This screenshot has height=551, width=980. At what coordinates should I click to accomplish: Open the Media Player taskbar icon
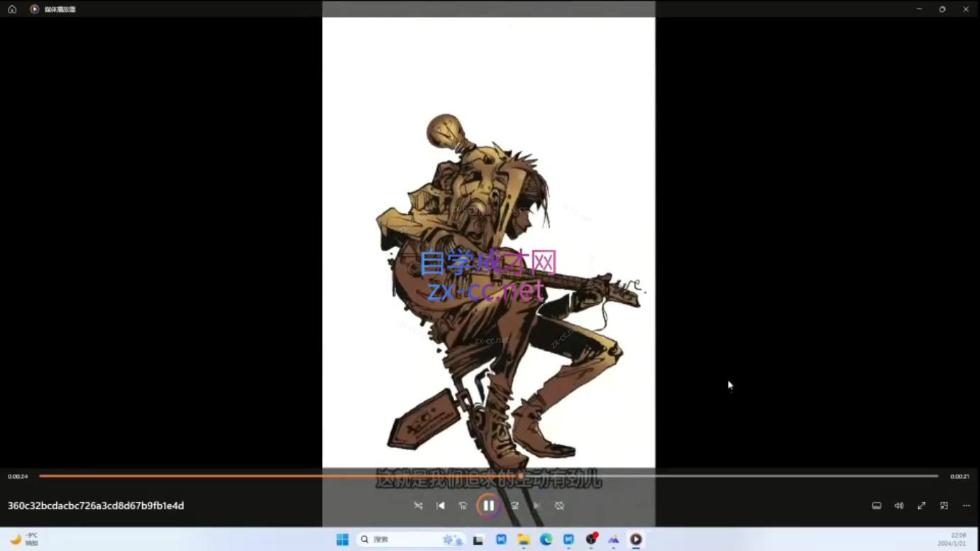pyautogui.click(x=636, y=540)
